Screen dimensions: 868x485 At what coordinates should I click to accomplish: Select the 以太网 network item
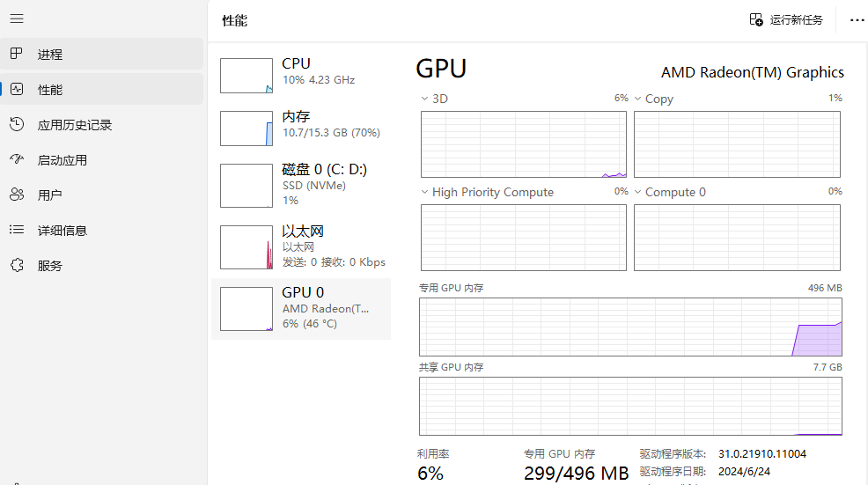coord(301,247)
